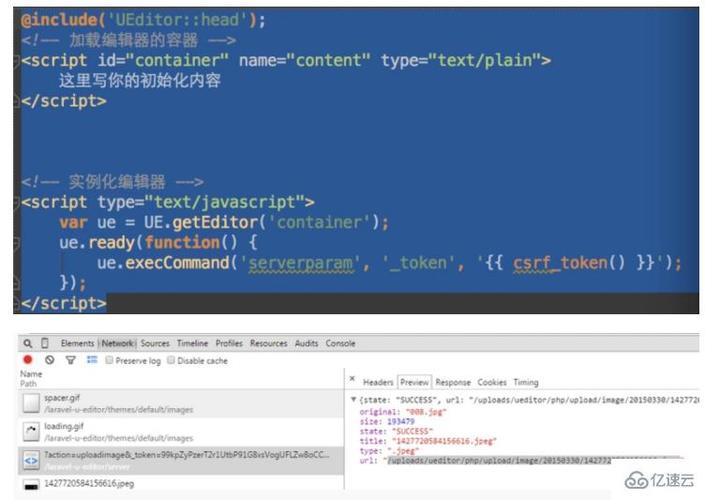Switch to the Sources tab
Viewport: 705px width, 500px height.
[155, 344]
